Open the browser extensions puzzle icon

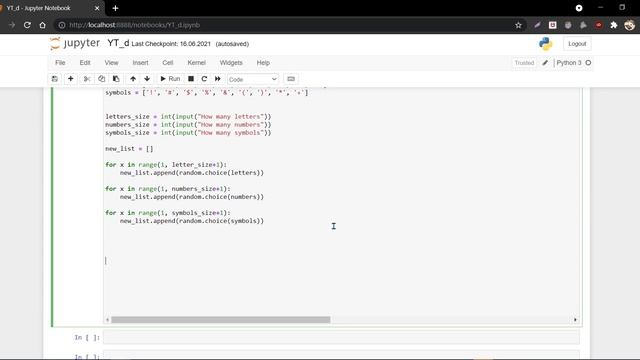click(x=614, y=25)
